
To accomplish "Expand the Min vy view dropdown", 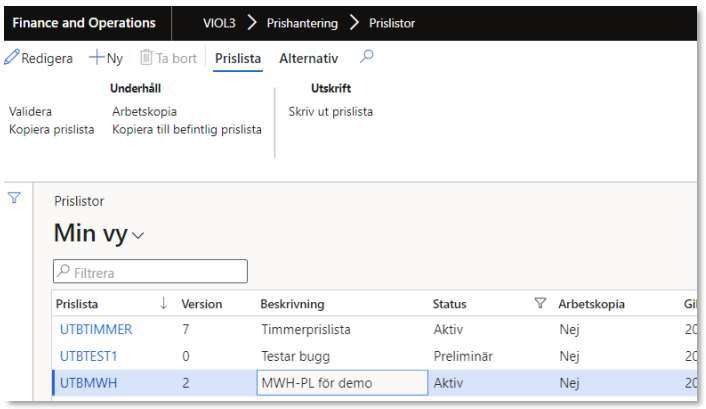I will (x=138, y=235).
